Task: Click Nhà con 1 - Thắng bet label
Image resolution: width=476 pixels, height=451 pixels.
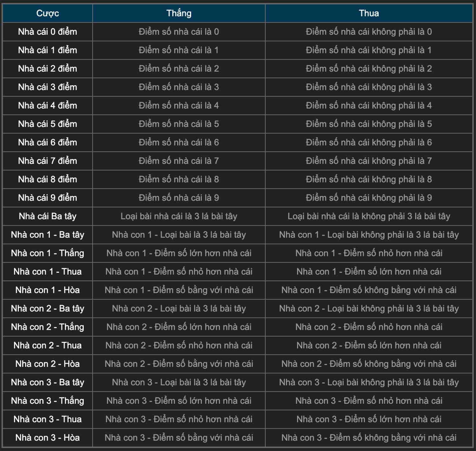Action: pyautogui.click(x=48, y=253)
